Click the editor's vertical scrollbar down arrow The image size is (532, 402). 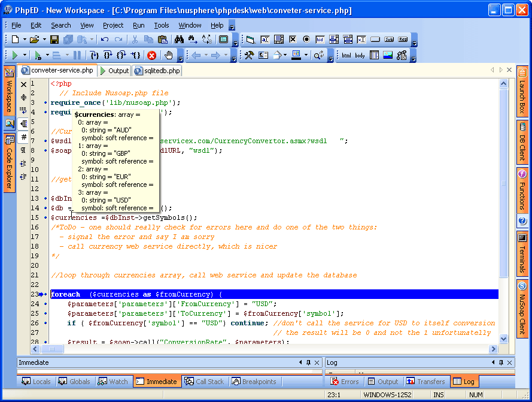(x=503, y=339)
